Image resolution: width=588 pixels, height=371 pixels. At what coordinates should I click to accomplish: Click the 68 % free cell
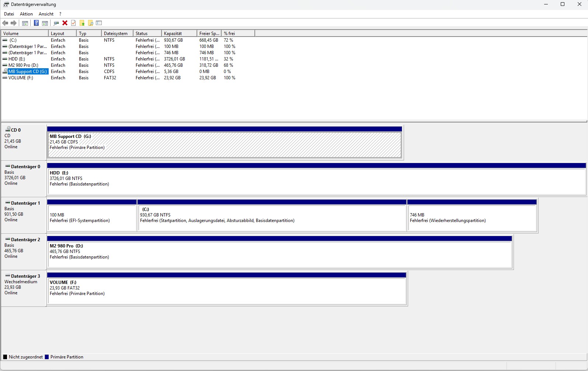point(228,65)
